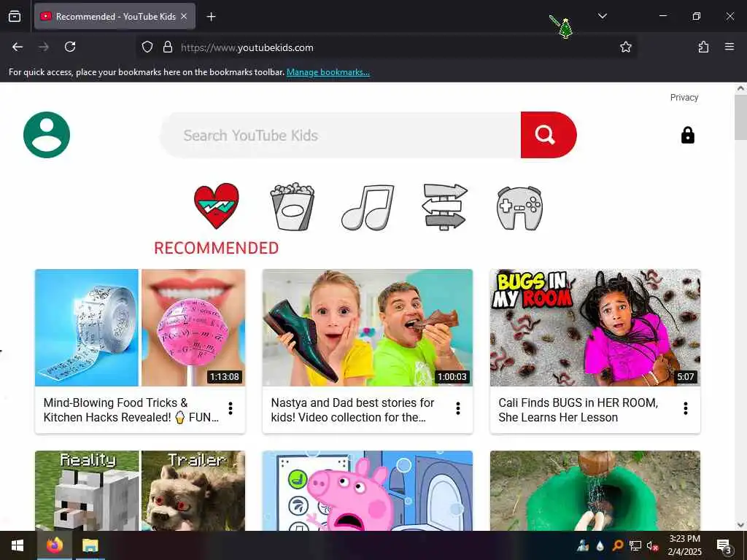Click the Firefox taskbar icon
747x560 pixels.
[x=54, y=545]
